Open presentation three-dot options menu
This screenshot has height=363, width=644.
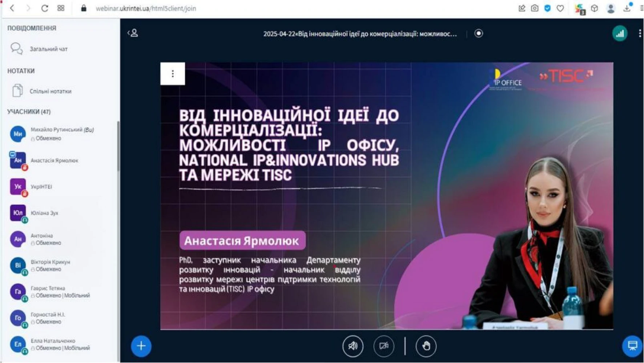pos(173,74)
